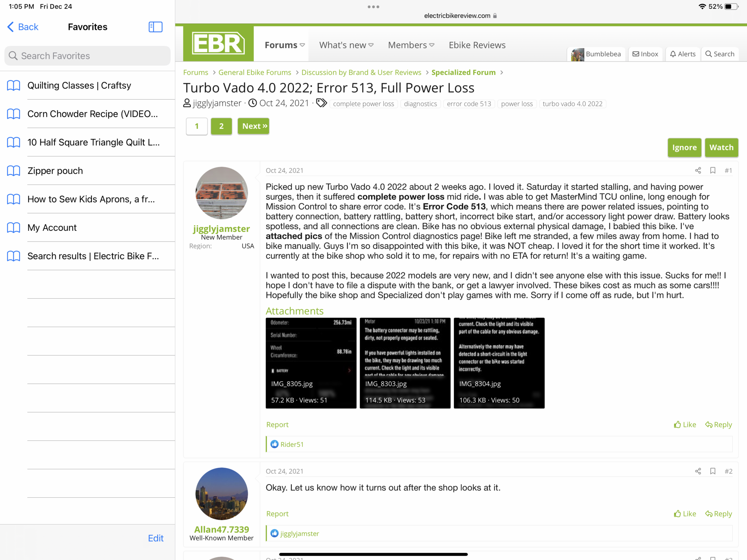747x560 pixels.
Task: Click the share icon on post #2
Action: point(698,471)
